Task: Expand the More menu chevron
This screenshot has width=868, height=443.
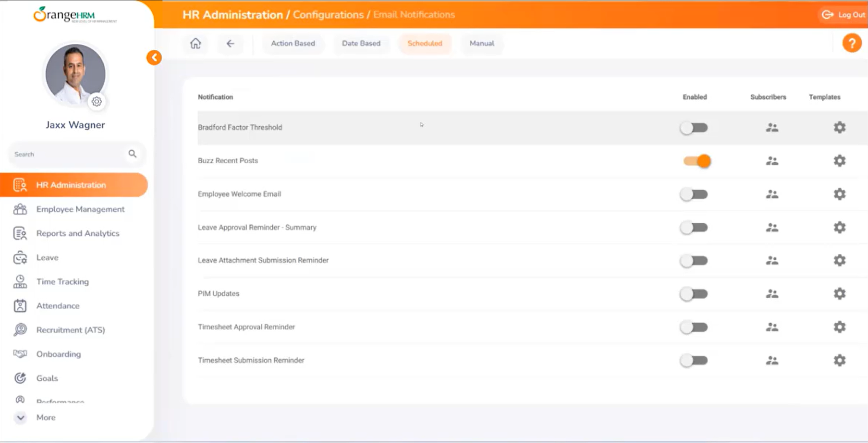Action: pyautogui.click(x=21, y=418)
